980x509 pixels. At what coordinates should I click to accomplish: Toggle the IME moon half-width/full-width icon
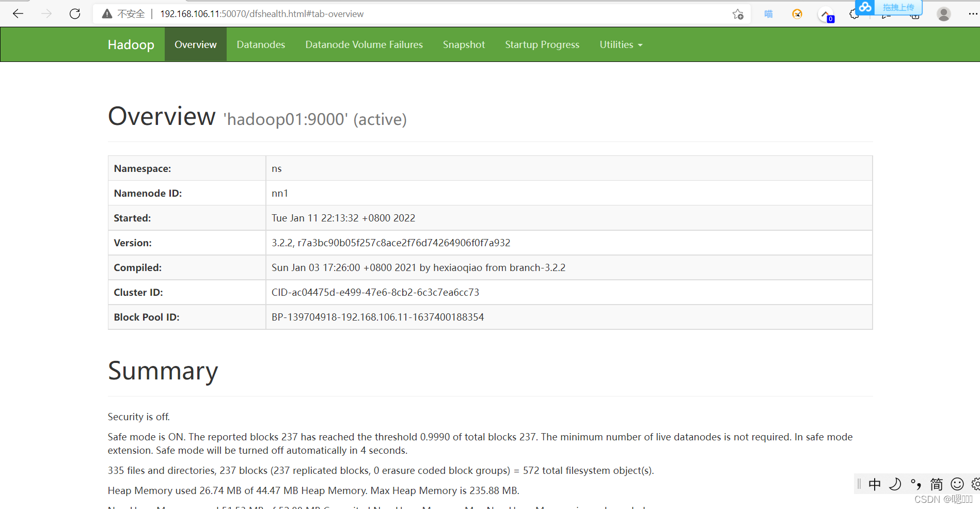click(x=895, y=484)
